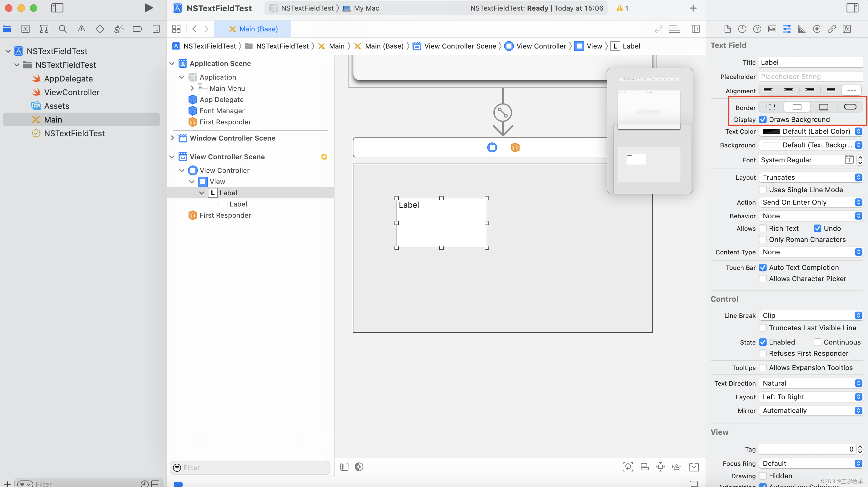Show the Find navigator magnifier icon
This screenshot has height=487, width=868.
click(x=63, y=29)
